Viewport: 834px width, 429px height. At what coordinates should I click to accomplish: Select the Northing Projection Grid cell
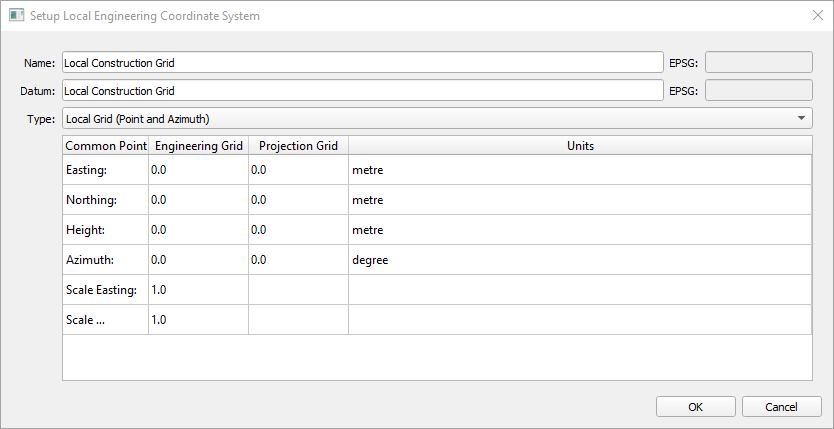(298, 200)
